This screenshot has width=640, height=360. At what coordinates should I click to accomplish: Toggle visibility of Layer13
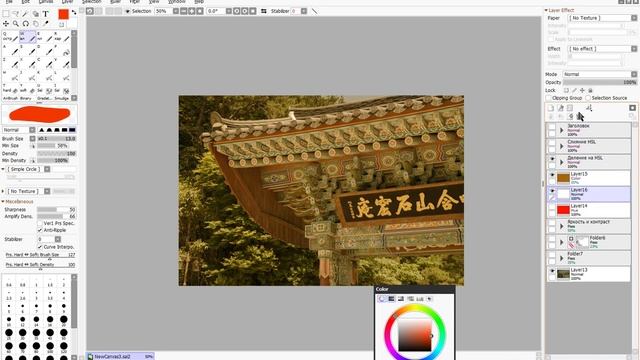pyautogui.click(x=552, y=271)
